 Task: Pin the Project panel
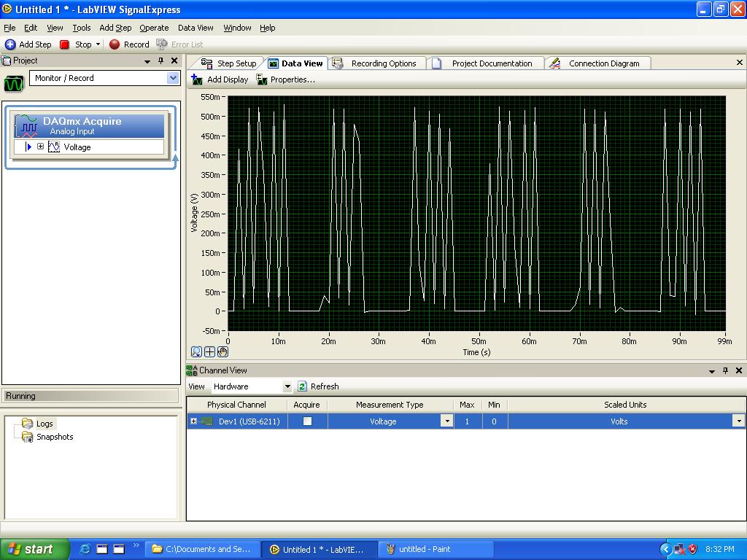click(x=160, y=61)
